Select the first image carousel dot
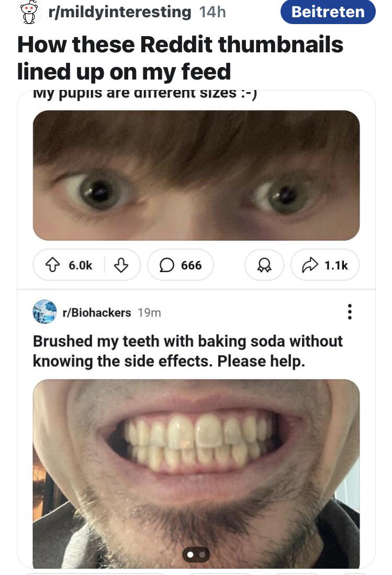 click(191, 554)
